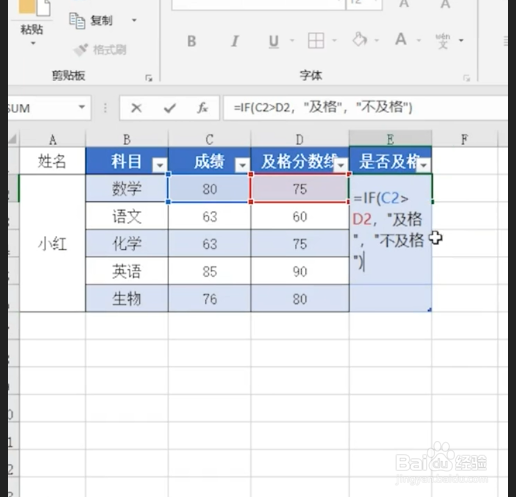Select cell 化学
This screenshot has width=516, height=497.
click(x=127, y=244)
